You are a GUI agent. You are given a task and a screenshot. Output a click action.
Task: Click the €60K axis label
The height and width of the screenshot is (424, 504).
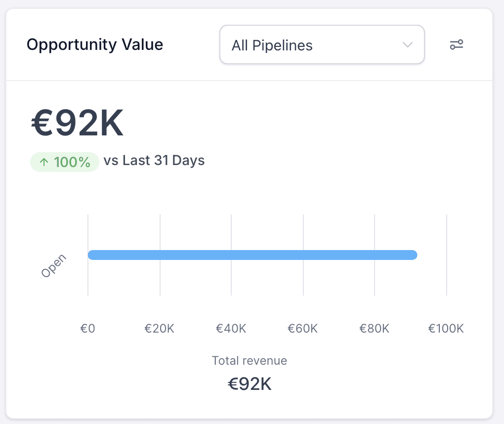coord(303,329)
